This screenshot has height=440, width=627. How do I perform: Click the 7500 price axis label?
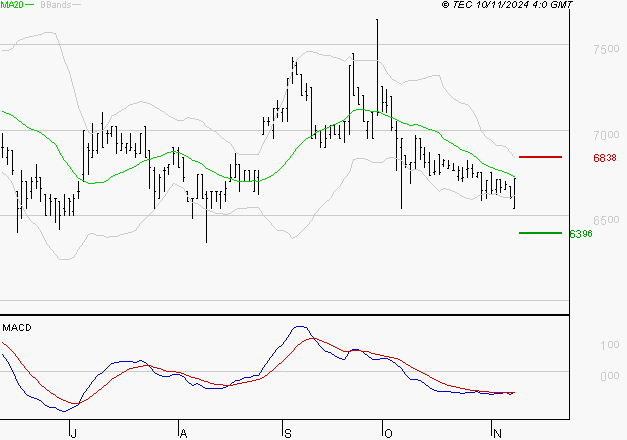tap(606, 49)
